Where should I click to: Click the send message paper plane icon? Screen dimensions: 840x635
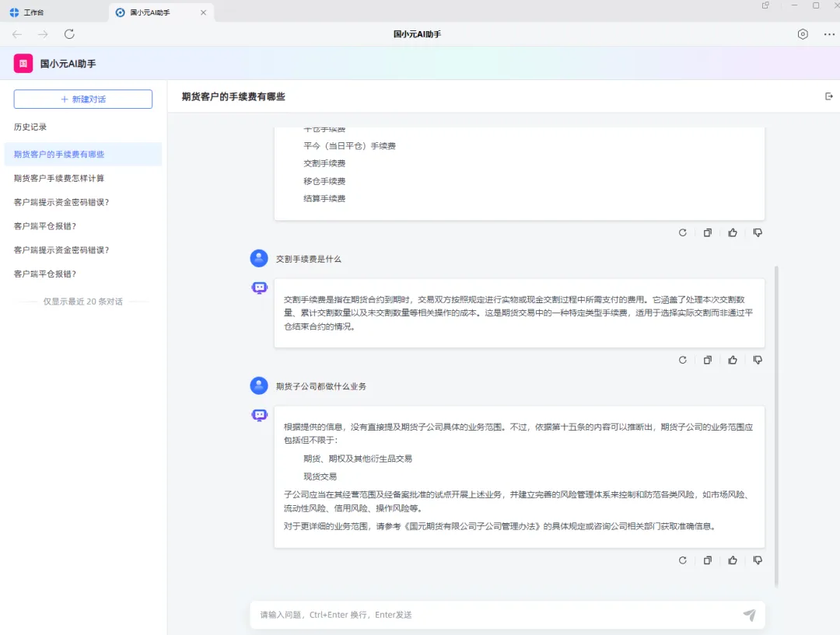tap(749, 615)
